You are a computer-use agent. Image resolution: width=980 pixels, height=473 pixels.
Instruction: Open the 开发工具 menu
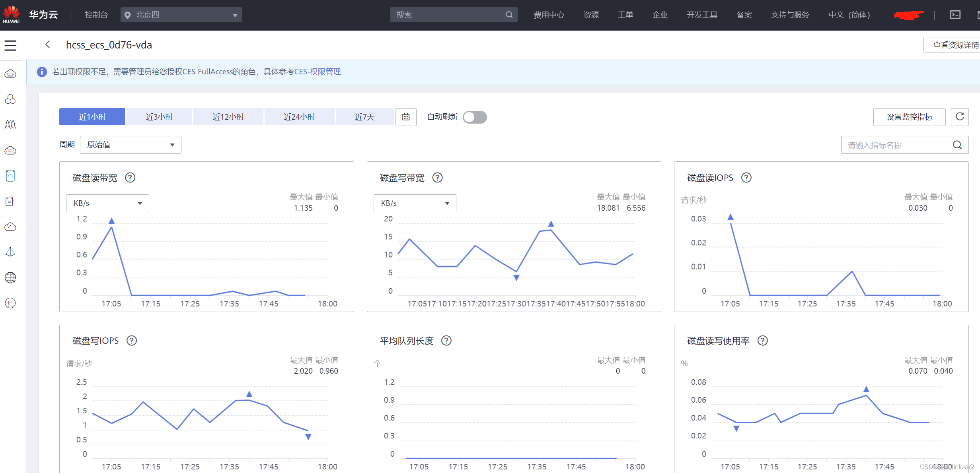(x=702, y=15)
